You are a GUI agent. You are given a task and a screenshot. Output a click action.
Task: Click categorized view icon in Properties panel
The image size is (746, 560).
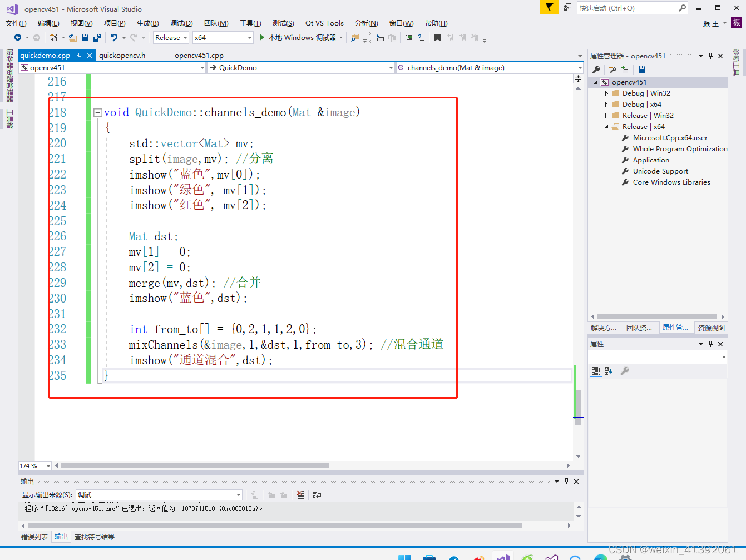596,371
